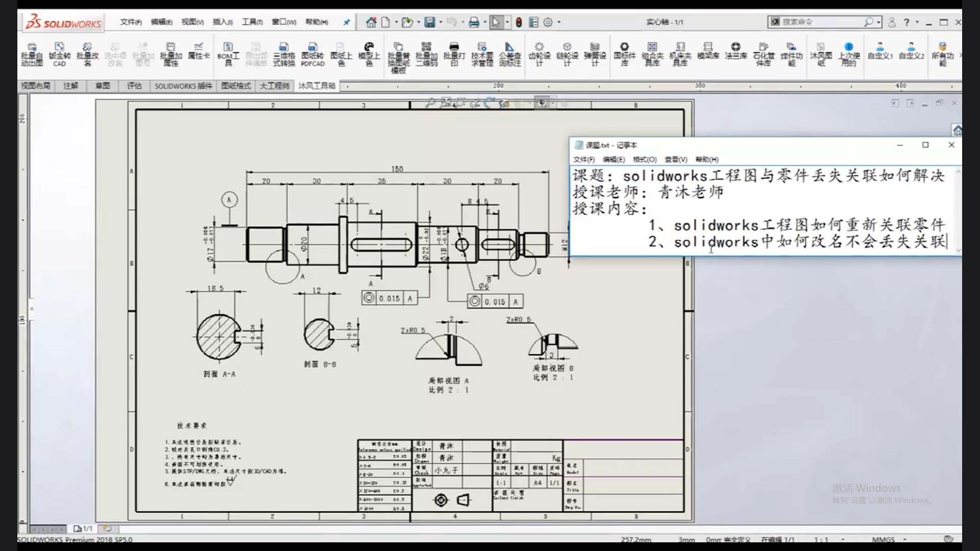Open the 国标件库 standard parts library

pyautogui.click(x=624, y=55)
